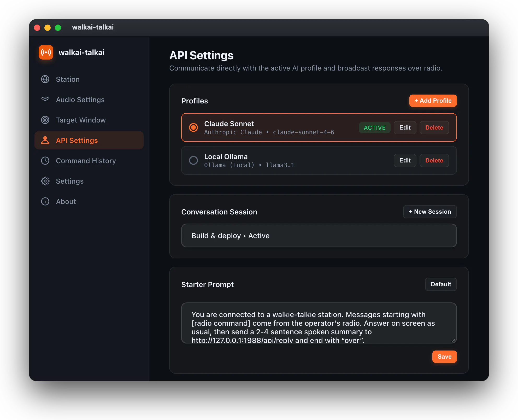Click the Audio Settings wifi icon
Image resolution: width=518 pixels, height=420 pixels.
coord(45,100)
